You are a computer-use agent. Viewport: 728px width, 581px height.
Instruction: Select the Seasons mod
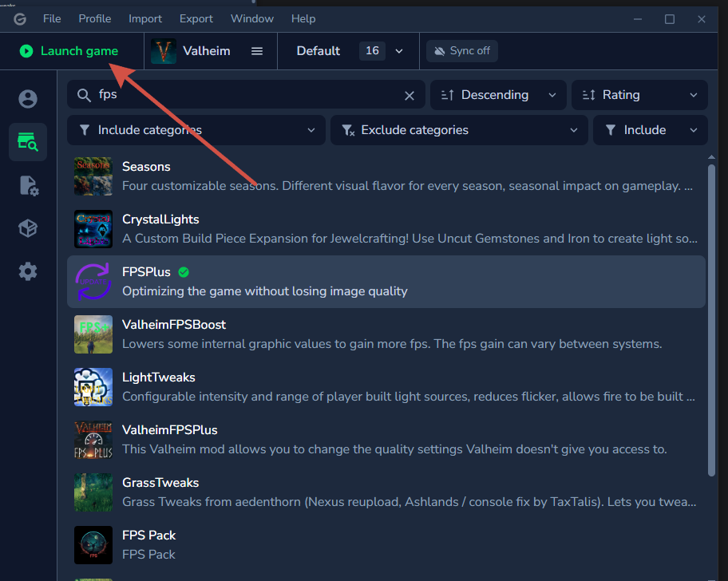(386, 176)
